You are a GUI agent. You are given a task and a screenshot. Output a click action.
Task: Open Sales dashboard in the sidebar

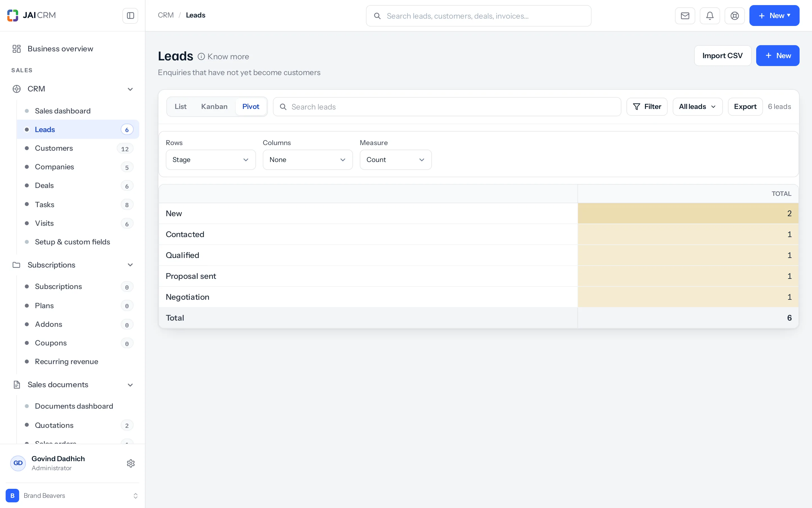pyautogui.click(x=78, y=111)
